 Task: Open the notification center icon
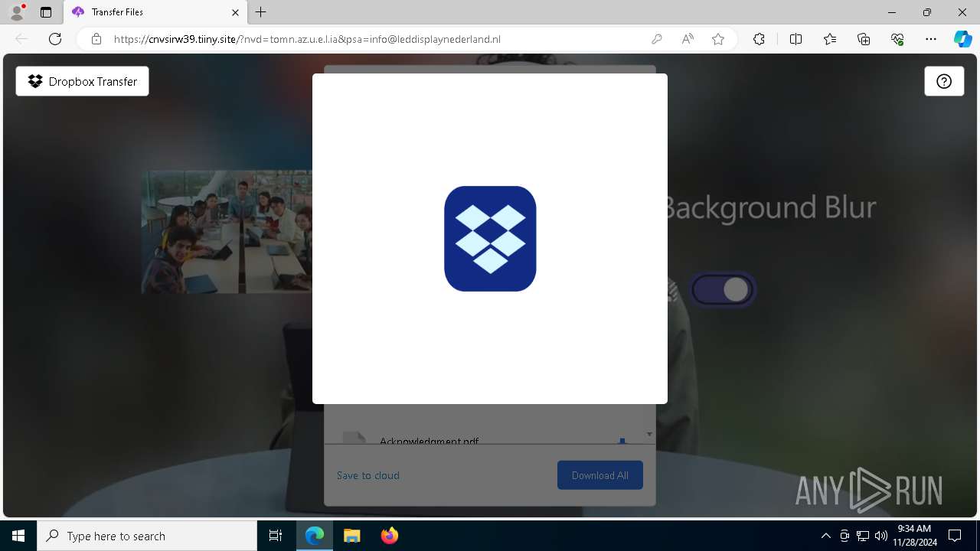(955, 536)
